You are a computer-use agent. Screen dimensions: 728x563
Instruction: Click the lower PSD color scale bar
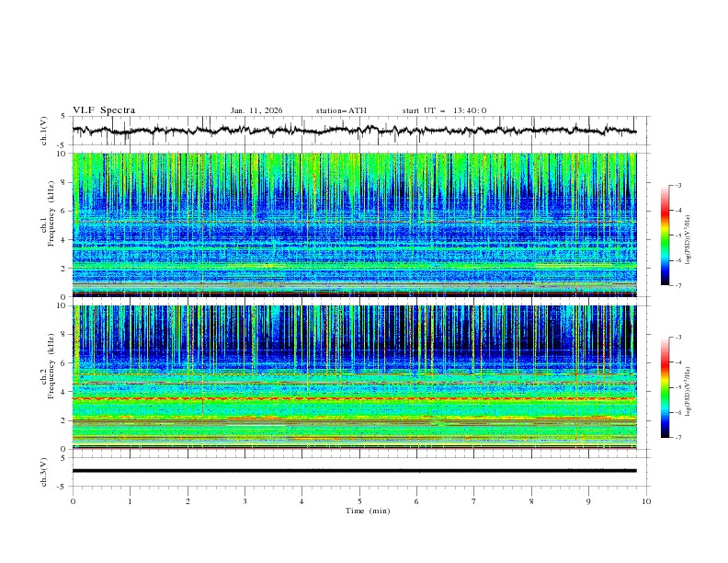(665, 387)
